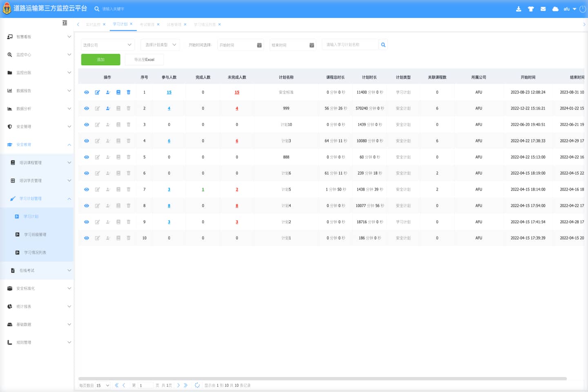This screenshot has width=588, height=392.
Task: Open calendar picker for 结束时间
Action: pos(312,45)
